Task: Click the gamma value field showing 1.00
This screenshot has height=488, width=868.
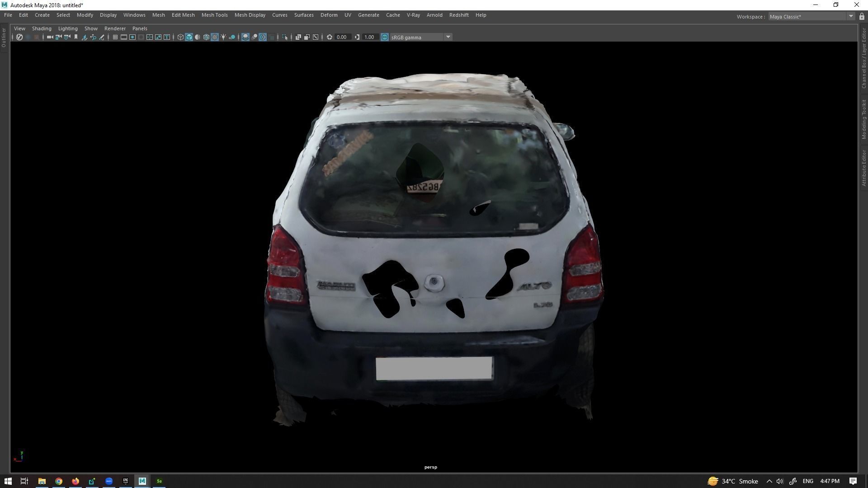Action: pos(369,37)
